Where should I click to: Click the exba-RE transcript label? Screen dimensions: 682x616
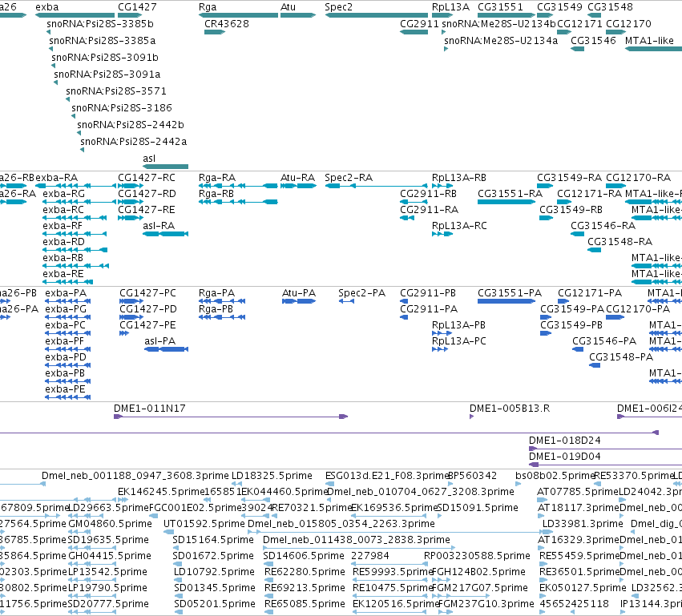(x=63, y=274)
